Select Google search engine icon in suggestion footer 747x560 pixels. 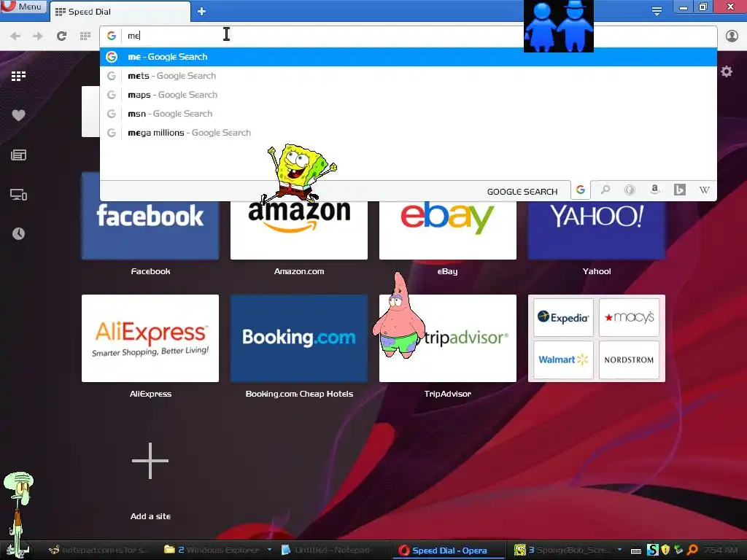point(580,190)
